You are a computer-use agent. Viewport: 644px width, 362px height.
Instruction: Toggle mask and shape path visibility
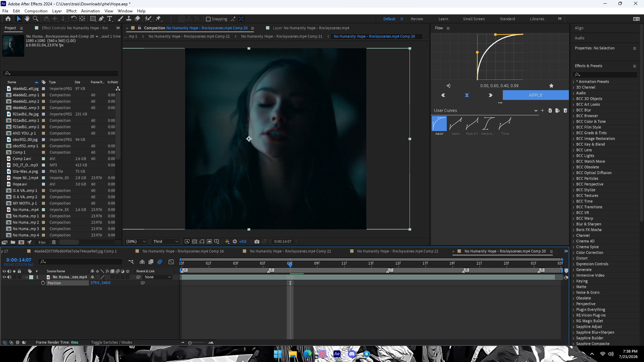pos(202,241)
